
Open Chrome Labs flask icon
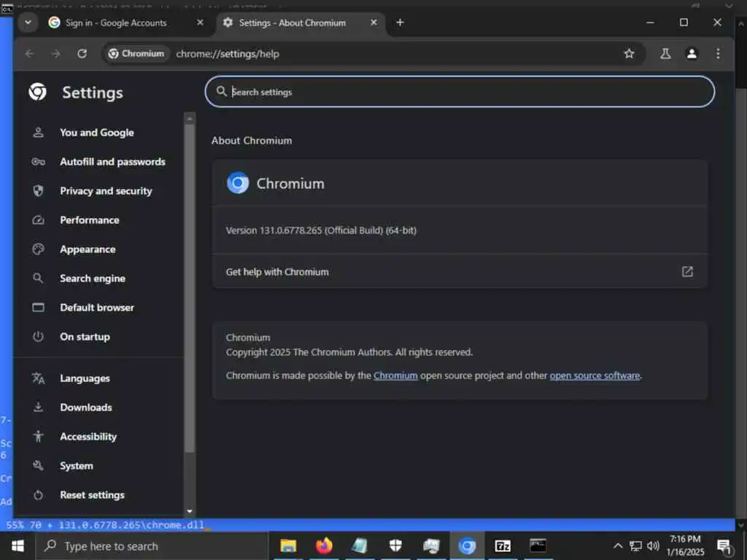pyautogui.click(x=665, y=53)
